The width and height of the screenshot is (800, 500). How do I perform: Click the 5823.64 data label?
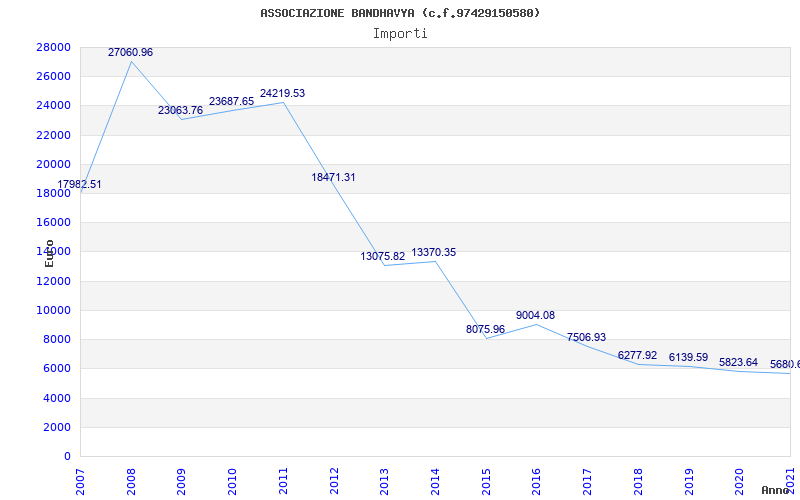pyautogui.click(x=738, y=362)
